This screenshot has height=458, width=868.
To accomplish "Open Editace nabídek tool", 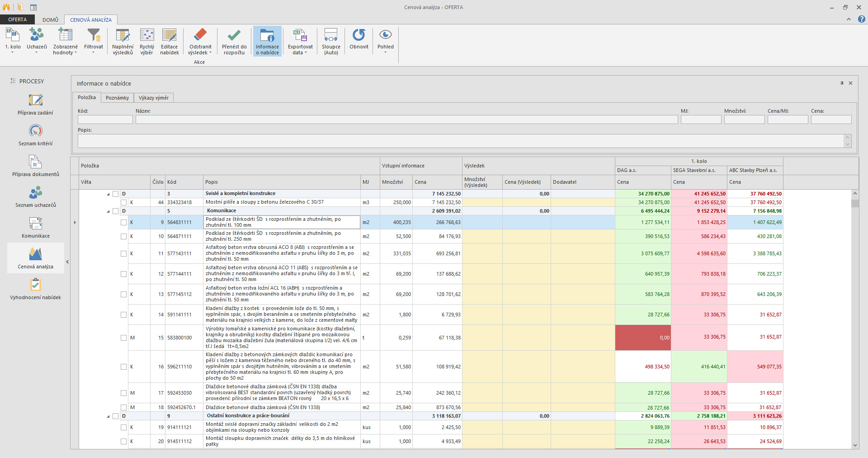I will click(x=170, y=41).
